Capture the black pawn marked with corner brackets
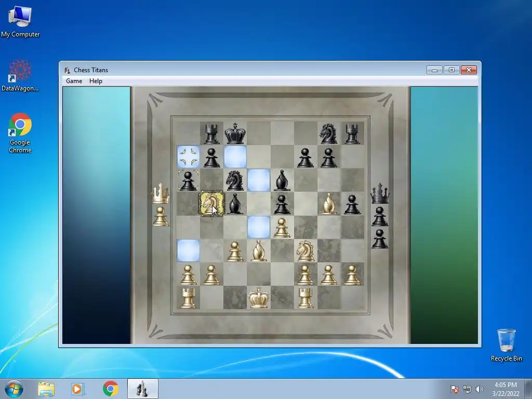This screenshot has width=532, height=399. [188, 180]
